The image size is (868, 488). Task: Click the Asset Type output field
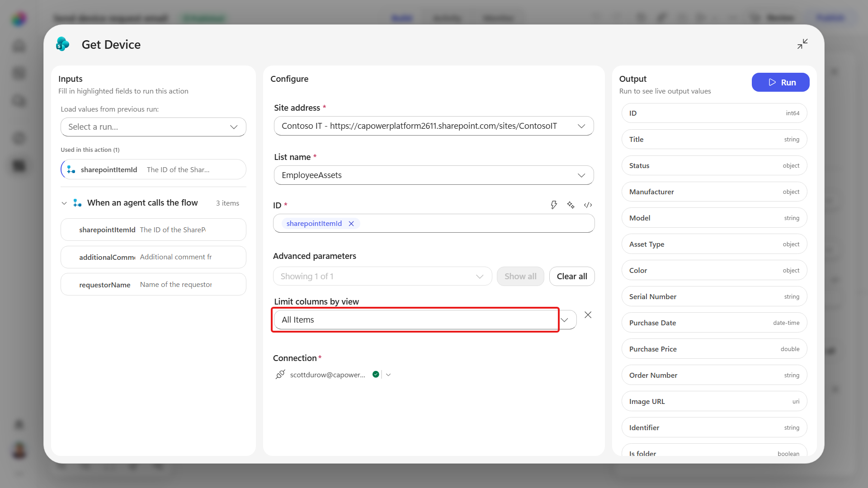click(x=714, y=244)
